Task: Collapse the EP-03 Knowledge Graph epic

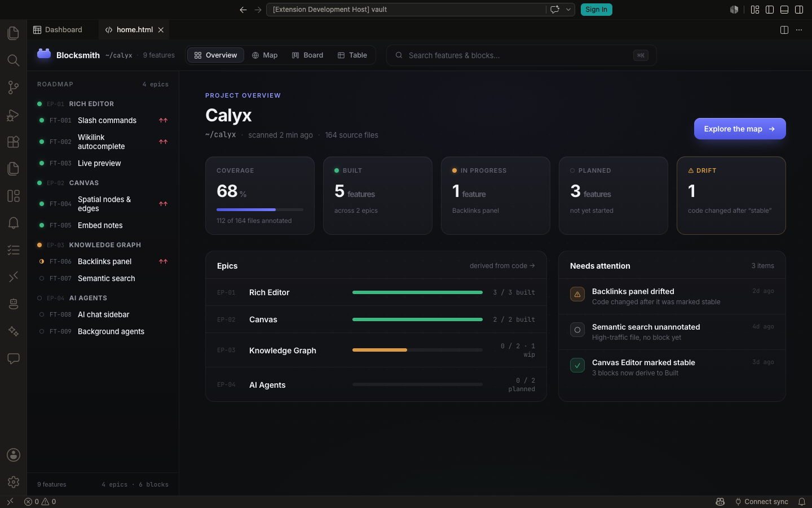Action: coord(103,245)
